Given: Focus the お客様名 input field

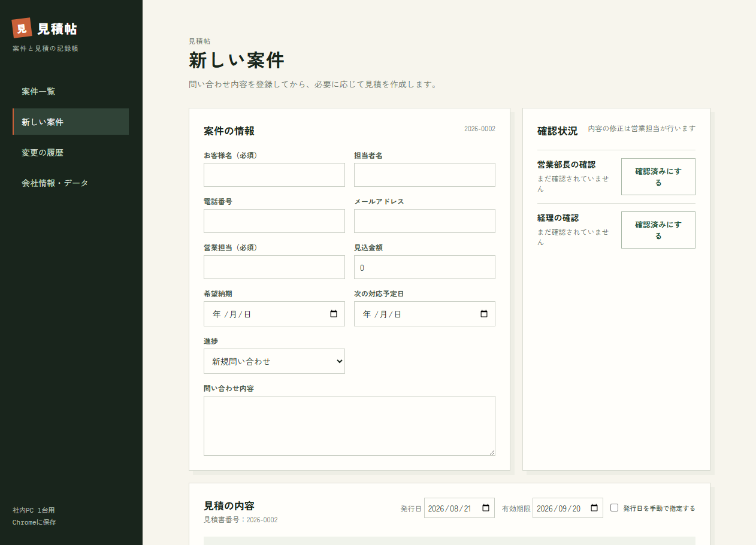Looking at the screenshot, I should tap(274, 175).
